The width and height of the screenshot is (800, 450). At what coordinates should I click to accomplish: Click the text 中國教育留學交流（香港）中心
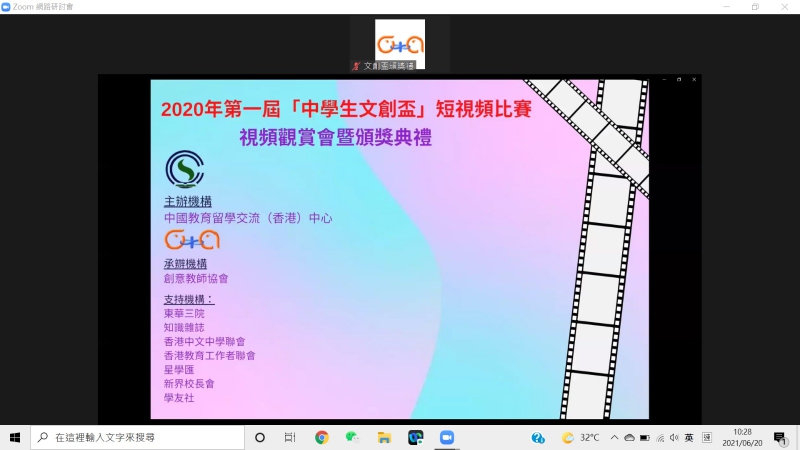pos(248,218)
